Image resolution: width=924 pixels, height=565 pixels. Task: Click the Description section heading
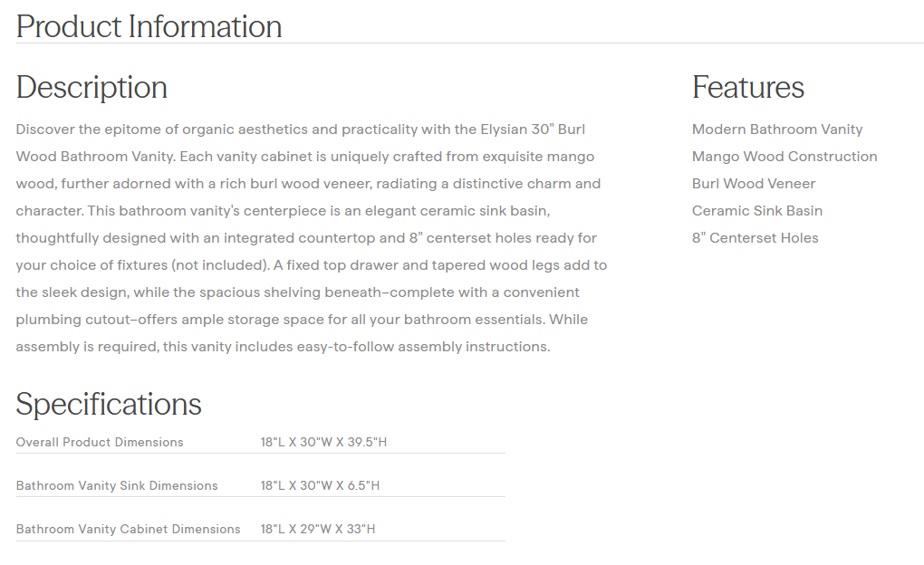pyautogui.click(x=91, y=87)
